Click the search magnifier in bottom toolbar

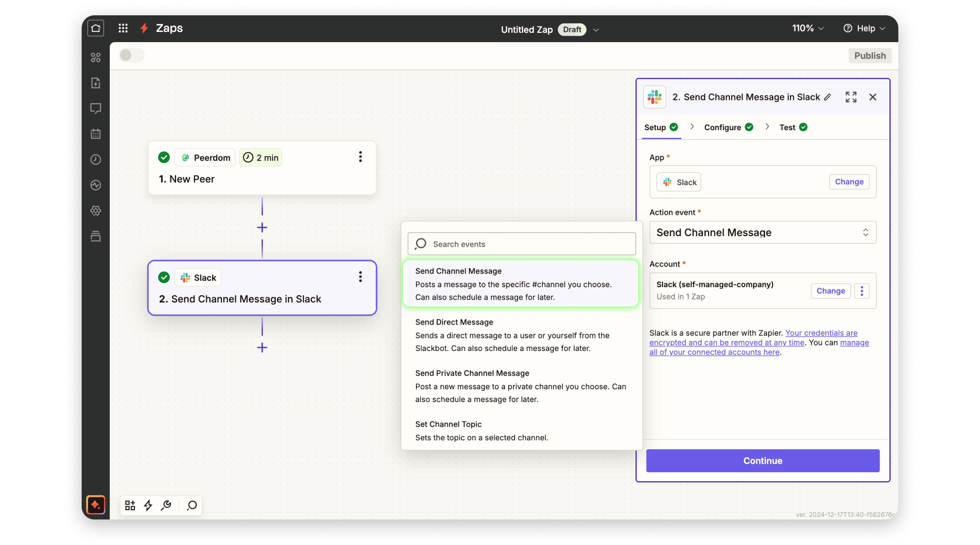point(192,505)
